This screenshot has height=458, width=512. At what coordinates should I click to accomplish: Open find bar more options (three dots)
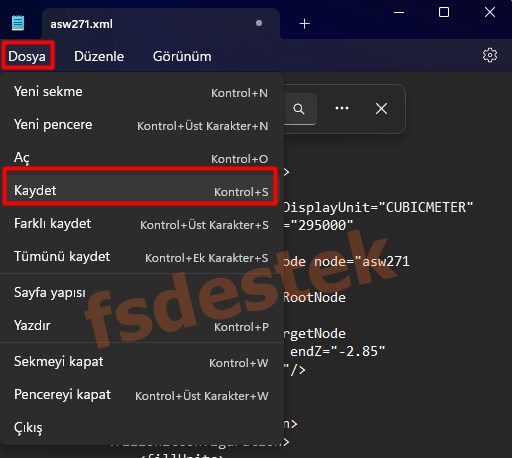342,108
